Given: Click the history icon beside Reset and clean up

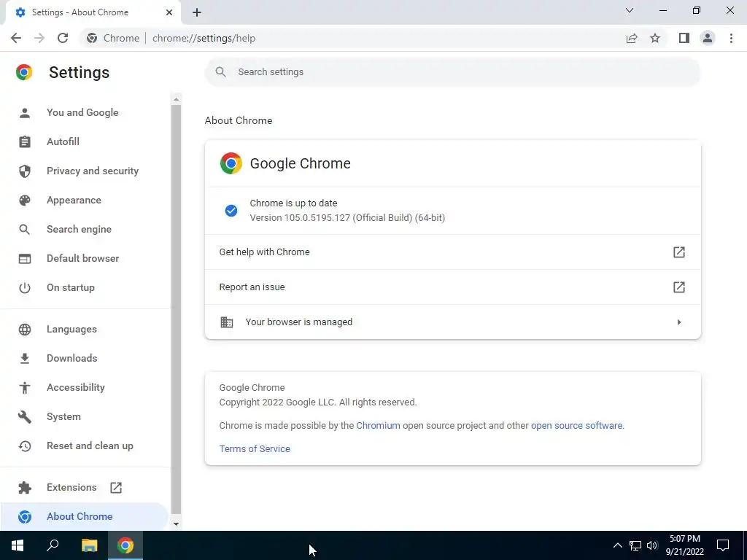Looking at the screenshot, I should [x=25, y=446].
